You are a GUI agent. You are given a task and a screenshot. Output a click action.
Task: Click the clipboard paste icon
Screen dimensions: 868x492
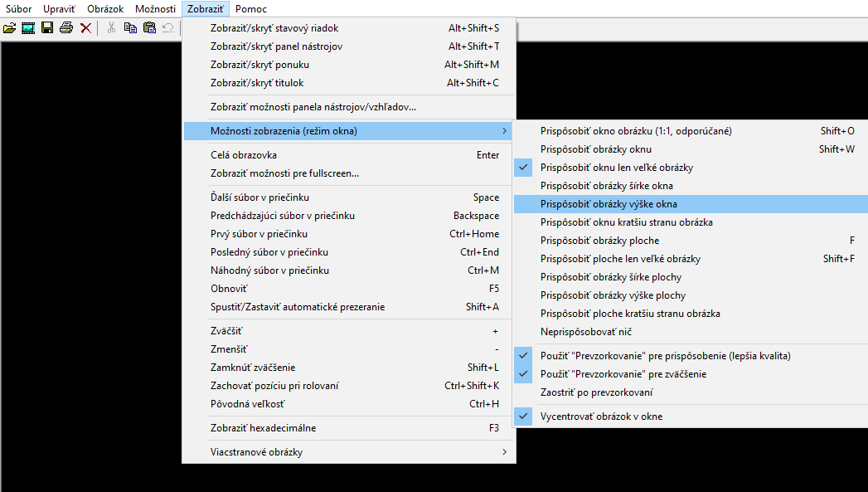(x=149, y=28)
